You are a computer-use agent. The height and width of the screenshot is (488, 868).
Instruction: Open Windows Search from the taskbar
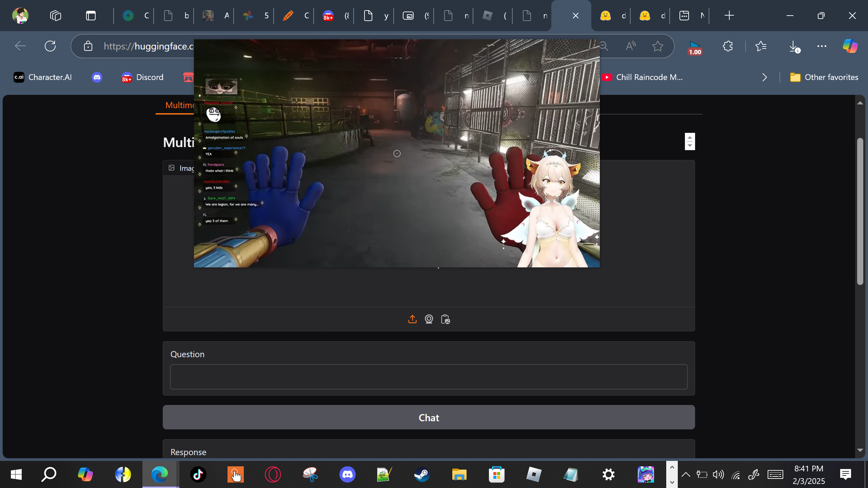point(49,474)
